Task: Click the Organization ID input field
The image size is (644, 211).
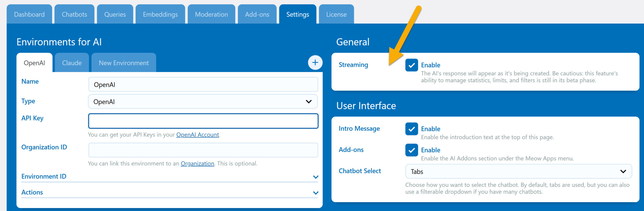Action: (203, 150)
